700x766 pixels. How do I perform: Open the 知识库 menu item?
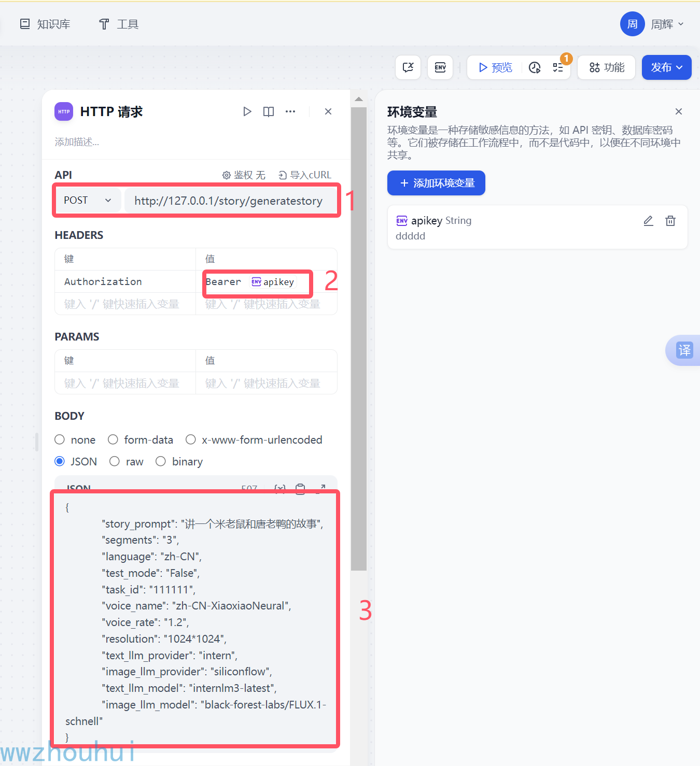pyautogui.click(x=45, y=24)
